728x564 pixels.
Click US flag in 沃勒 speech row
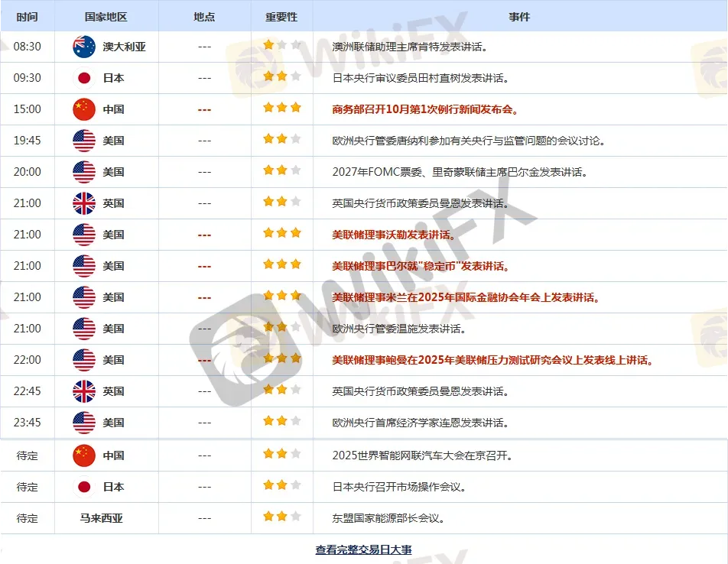point(84,235)
